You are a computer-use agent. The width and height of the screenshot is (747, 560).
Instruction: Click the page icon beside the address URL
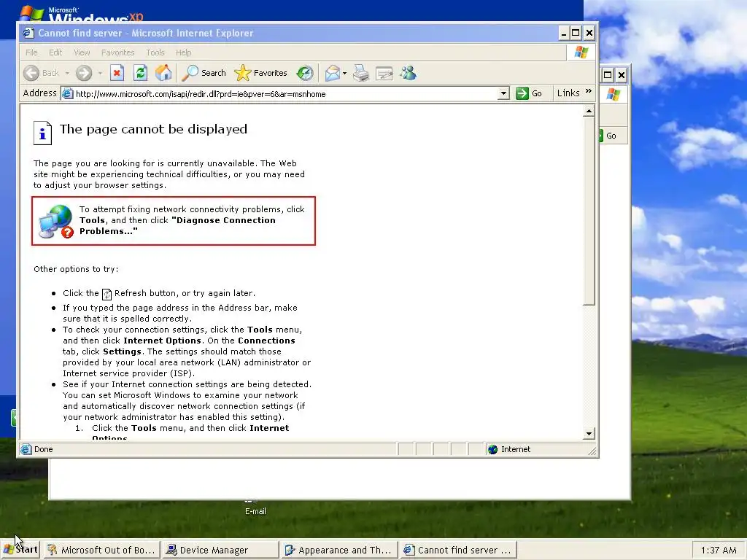68,93
